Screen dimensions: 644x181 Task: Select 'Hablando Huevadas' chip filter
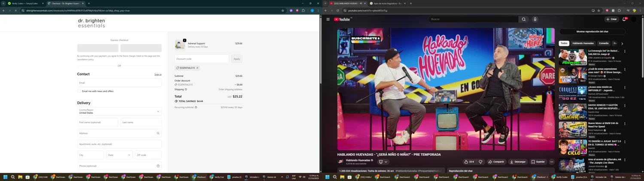583,43
